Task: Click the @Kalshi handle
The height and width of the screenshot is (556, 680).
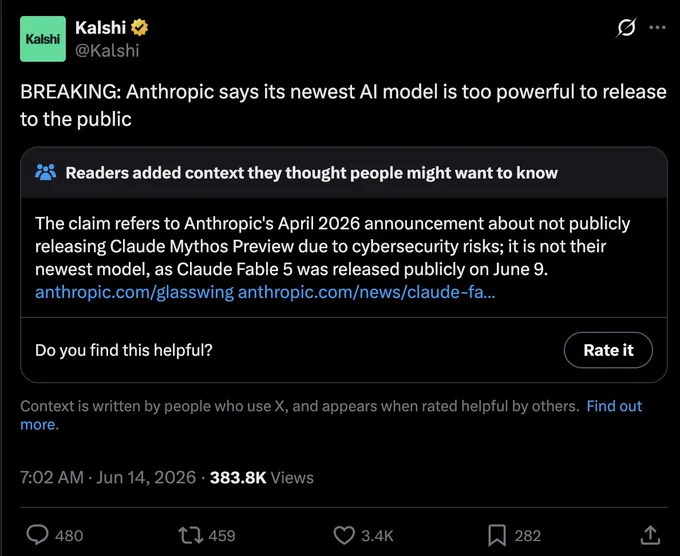Action: pos(107,51)
